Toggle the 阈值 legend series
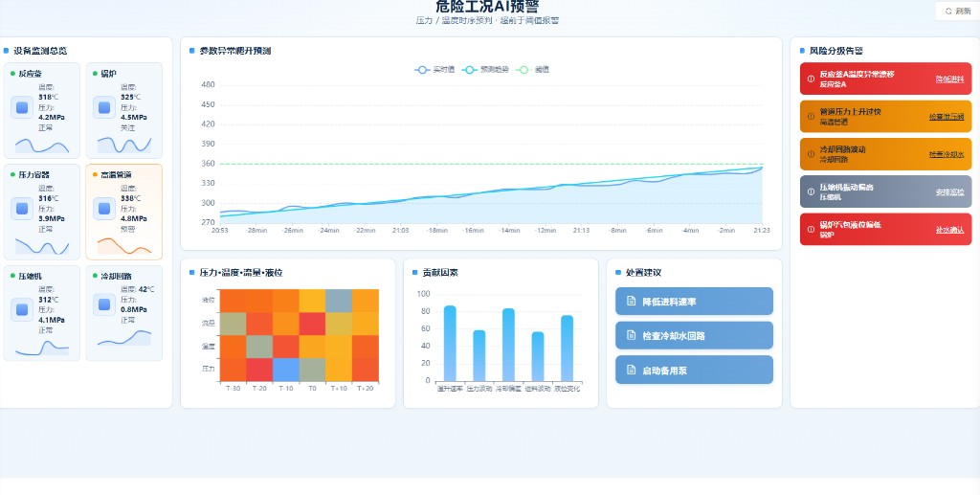The image size is (980, 495). pos(532,70)
